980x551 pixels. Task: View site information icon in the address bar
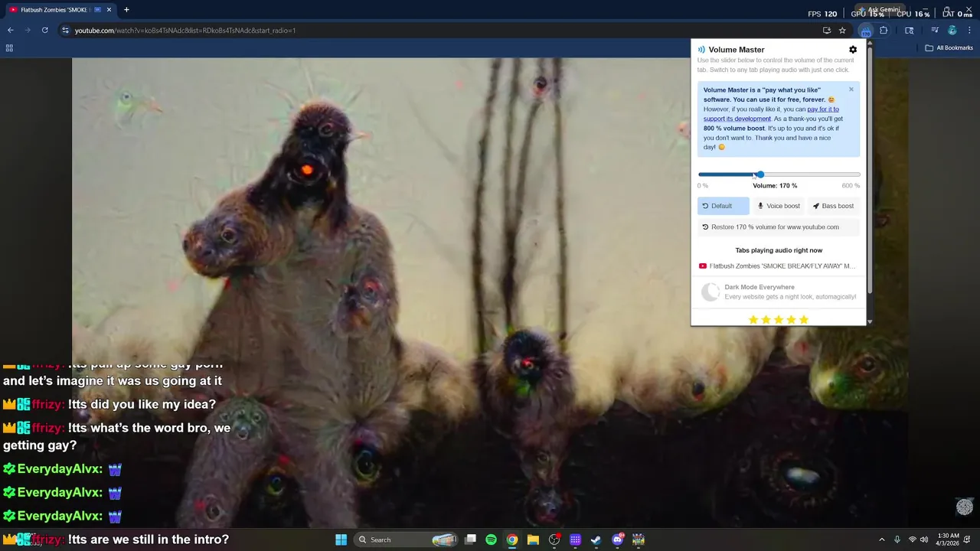[65, 31]
